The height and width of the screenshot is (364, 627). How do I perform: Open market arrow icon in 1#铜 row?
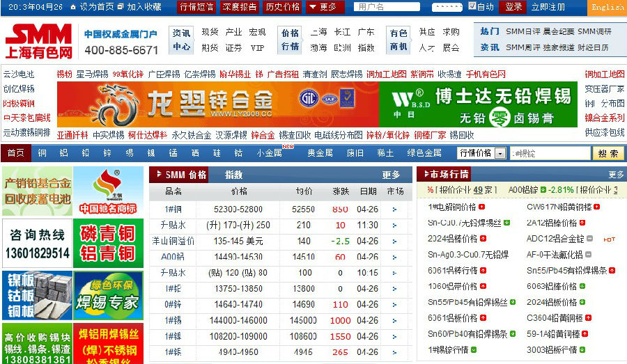tap(395, 209)
